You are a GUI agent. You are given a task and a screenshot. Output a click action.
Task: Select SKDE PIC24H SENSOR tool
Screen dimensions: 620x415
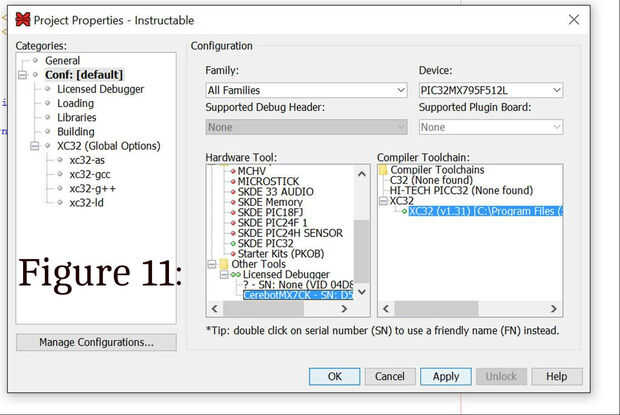coord(290,233)
